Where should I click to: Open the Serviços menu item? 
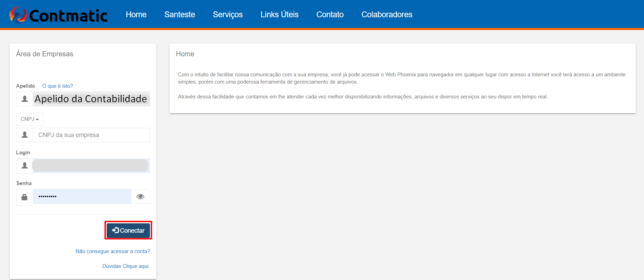click(x=228, y=15)
